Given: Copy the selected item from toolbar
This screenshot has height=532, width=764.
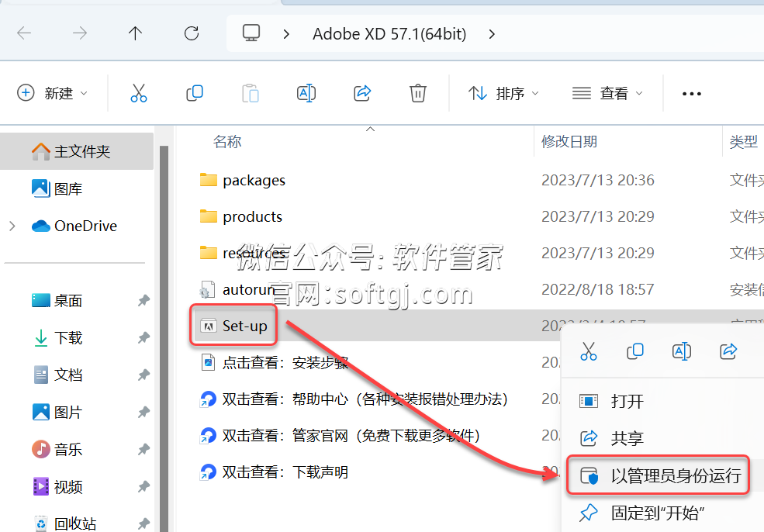Looking at the screenshot, I should coord(195,92).
